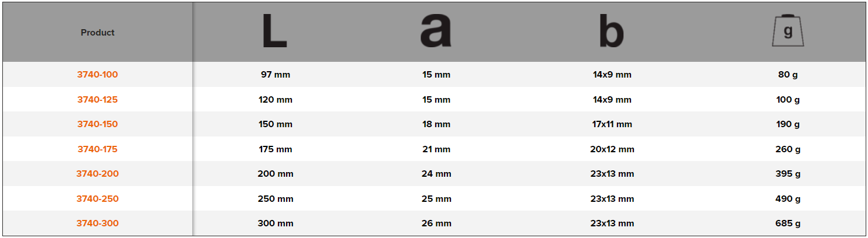This screenshot has width=868, height=238.
Task: Click the Product column header
Action: click(97, 33)
